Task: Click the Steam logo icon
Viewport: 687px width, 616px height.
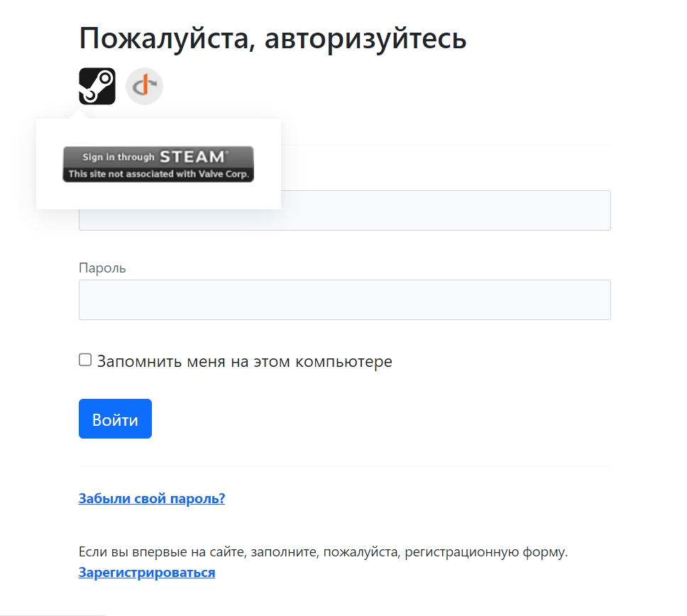Action: tap(97, 86)
